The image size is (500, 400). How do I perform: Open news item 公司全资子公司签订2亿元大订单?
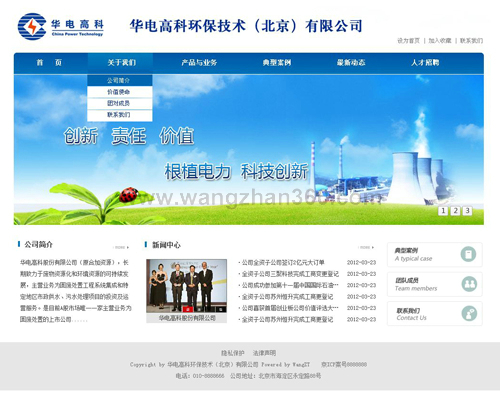[283, 263]
